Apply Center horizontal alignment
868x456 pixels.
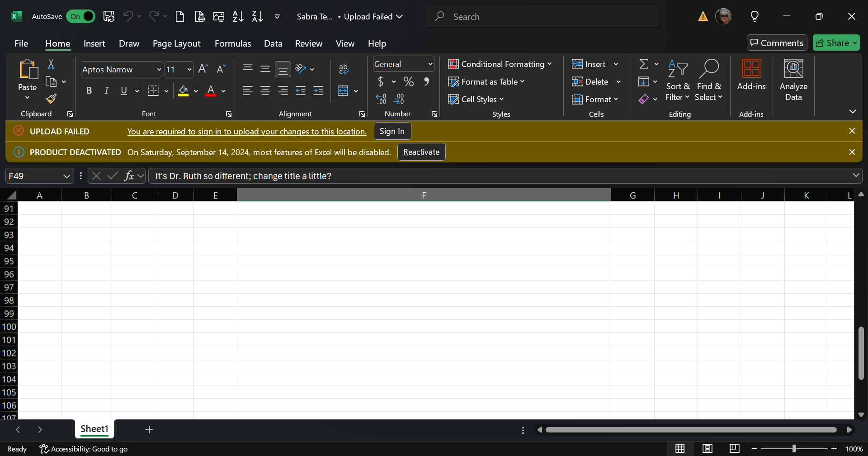[x=265, y=90]
